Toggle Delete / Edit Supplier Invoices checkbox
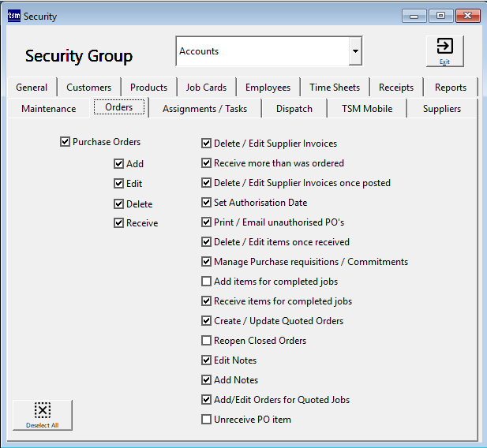Image resolution: width=487 pixels, height=448 pixels. coord(207,144)
